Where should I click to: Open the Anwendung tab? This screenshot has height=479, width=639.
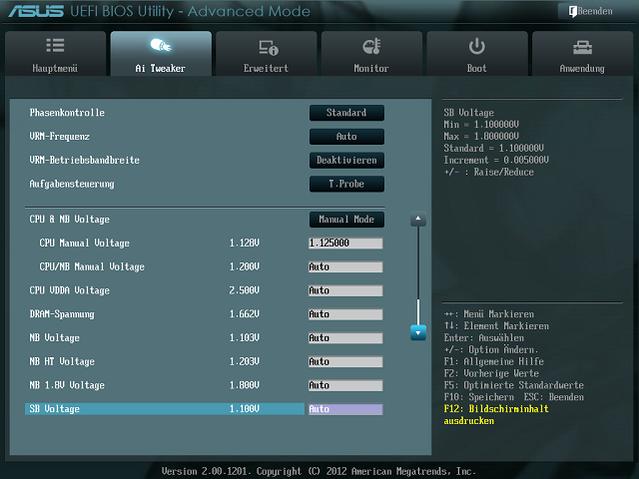pyautogui.click(x=582, y=53)
